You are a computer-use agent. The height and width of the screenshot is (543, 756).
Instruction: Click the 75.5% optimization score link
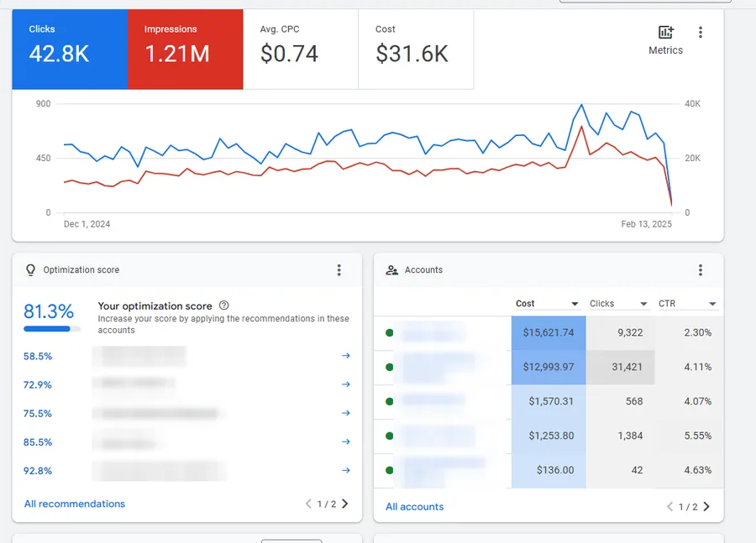(x=38, y=414)
